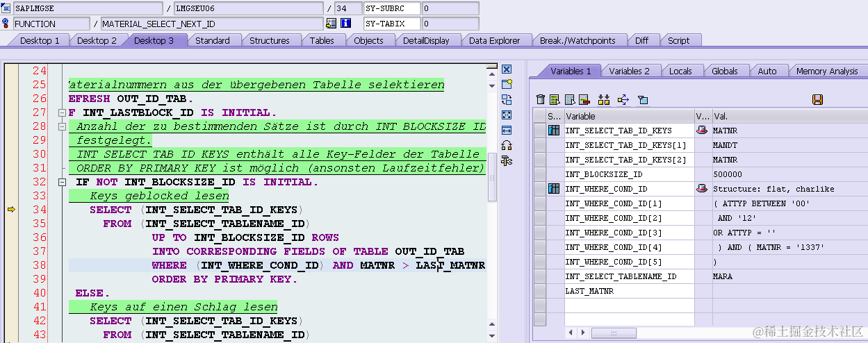Switch to the Desktop 1 tab
The height and width of the screenshot is (343, 868).
click(x=40, y=40)
